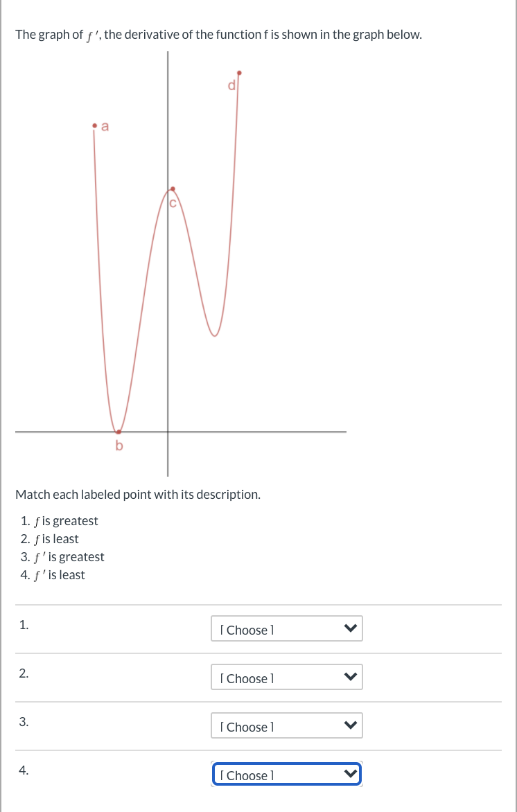
Task: Select labeled point d on the graph
Action: point(239,71)
